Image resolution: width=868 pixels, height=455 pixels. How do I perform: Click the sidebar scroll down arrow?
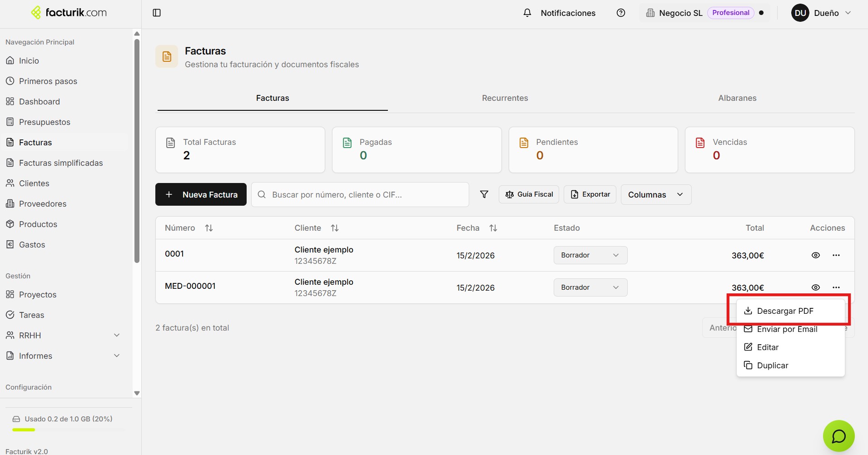(x=137, y=393)
